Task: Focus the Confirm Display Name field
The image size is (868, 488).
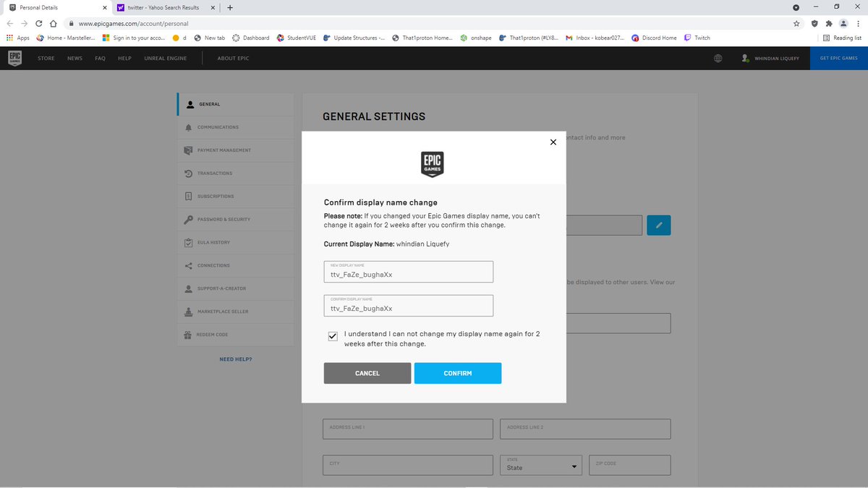Action: (409, 306)
